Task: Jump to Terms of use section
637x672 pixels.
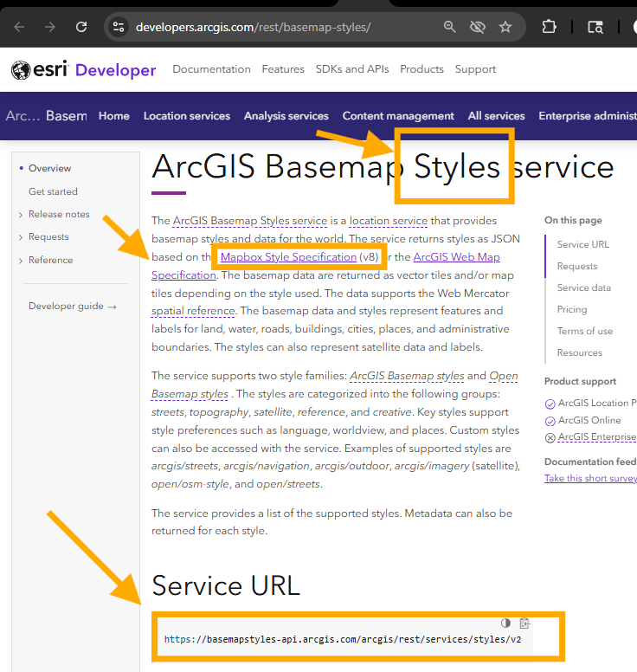Action: (585, 331)
